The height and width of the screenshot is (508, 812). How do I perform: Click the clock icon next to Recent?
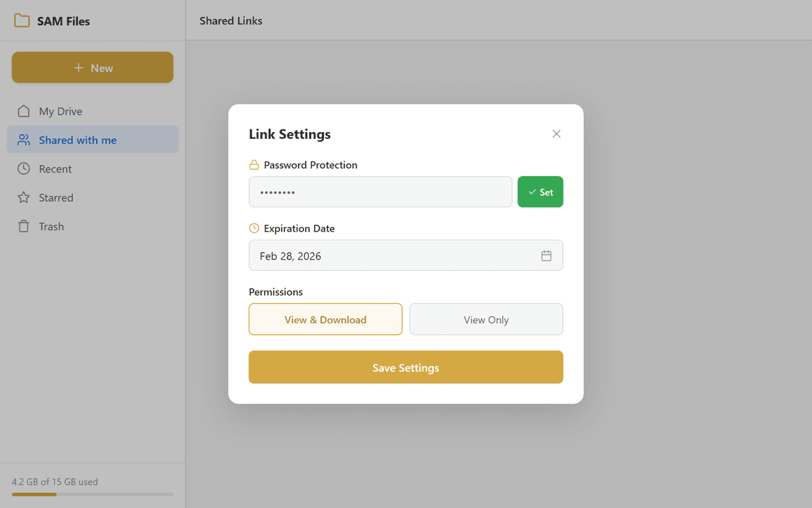[24, 169]
